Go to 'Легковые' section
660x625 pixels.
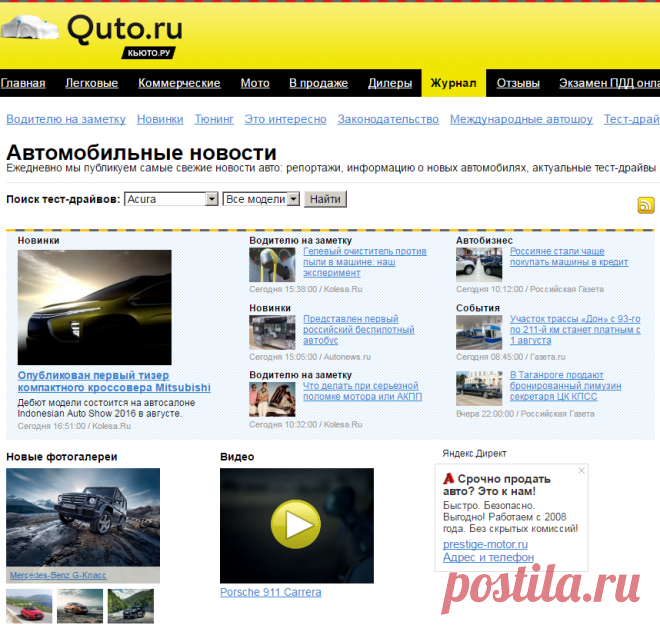[x=92, y=83]
